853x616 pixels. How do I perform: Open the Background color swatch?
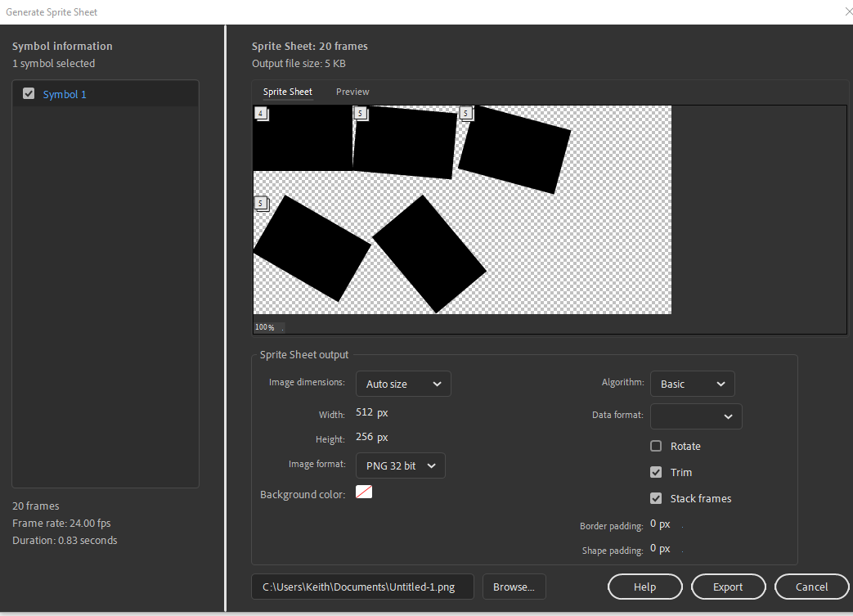click(x=363, y=492)
